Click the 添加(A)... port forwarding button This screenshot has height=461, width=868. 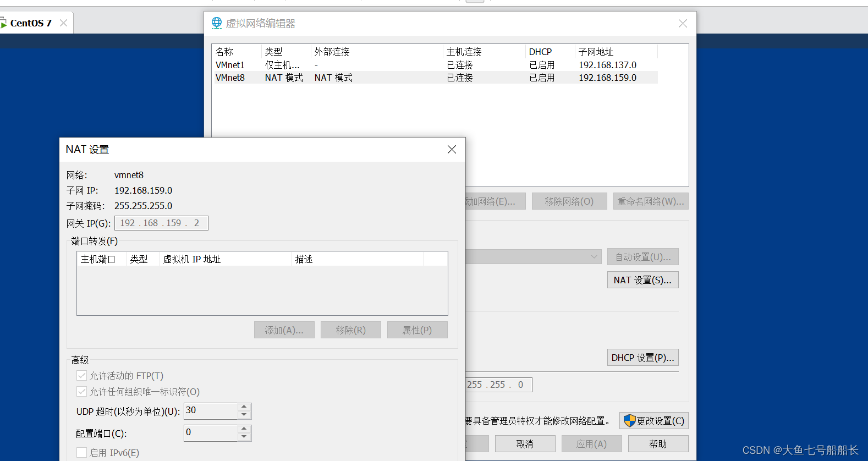(x=284, y=330)
